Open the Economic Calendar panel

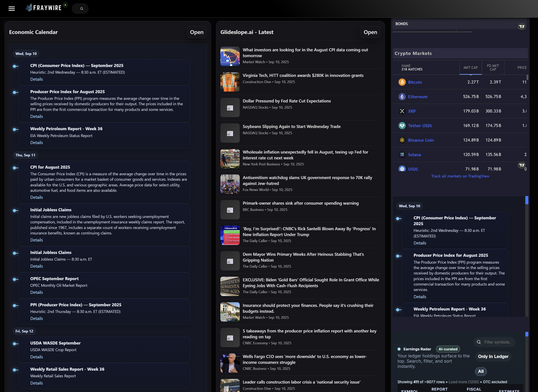196,32
